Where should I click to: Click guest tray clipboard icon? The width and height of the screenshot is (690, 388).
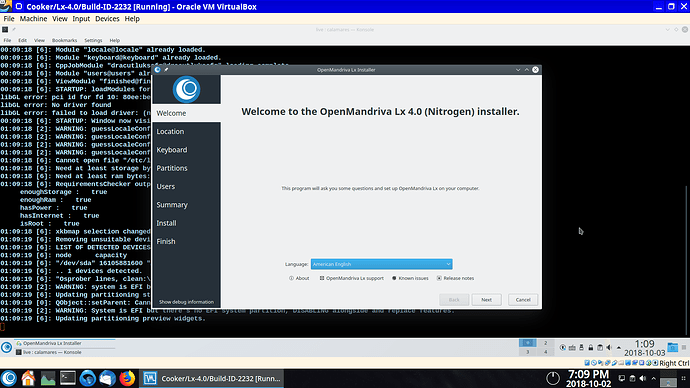(x=600, y=348)
